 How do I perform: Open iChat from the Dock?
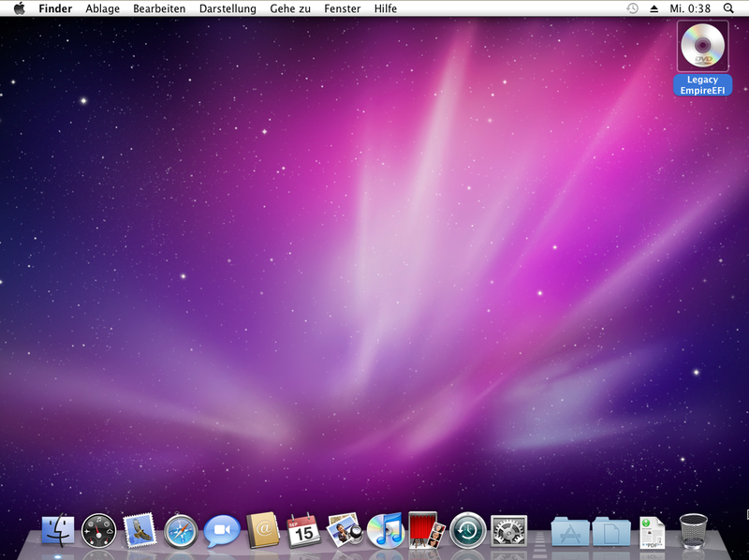pyautogui.click(x=222, y=530)
